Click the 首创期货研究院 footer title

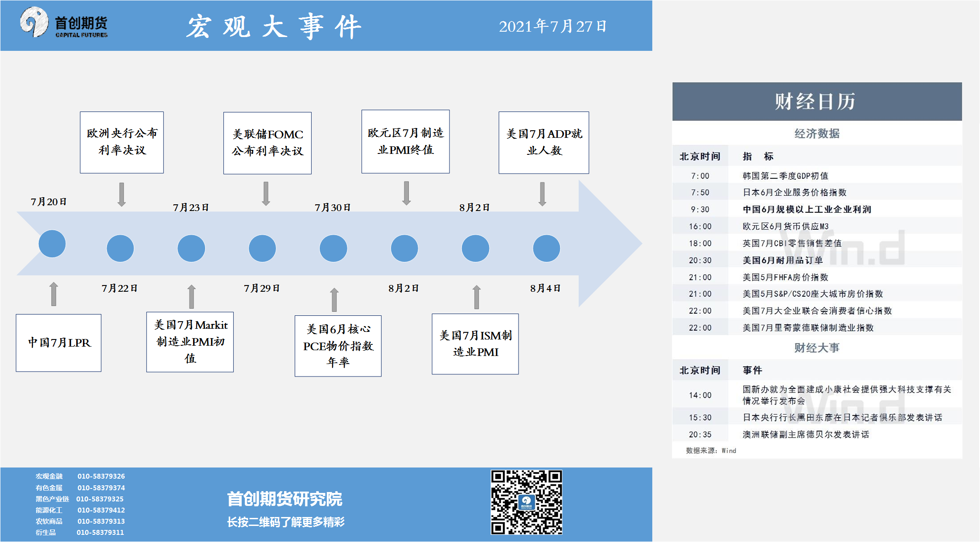pyautogui.click(x=284, y=499)
